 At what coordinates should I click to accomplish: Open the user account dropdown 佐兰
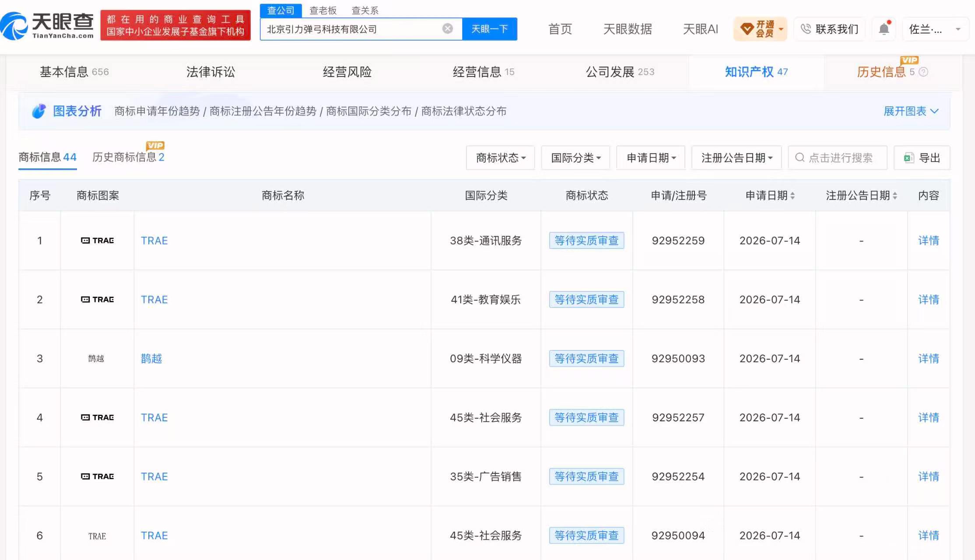click(935, 29)
